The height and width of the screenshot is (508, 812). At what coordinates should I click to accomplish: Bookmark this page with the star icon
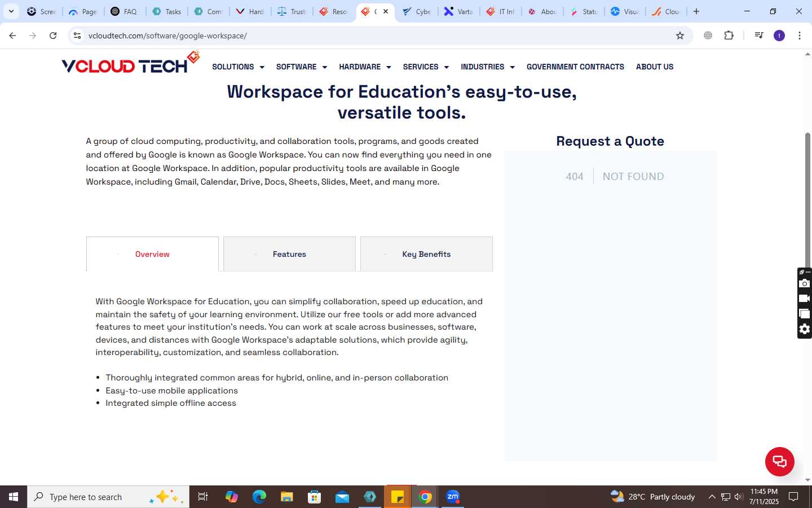[x=680, y=36]
